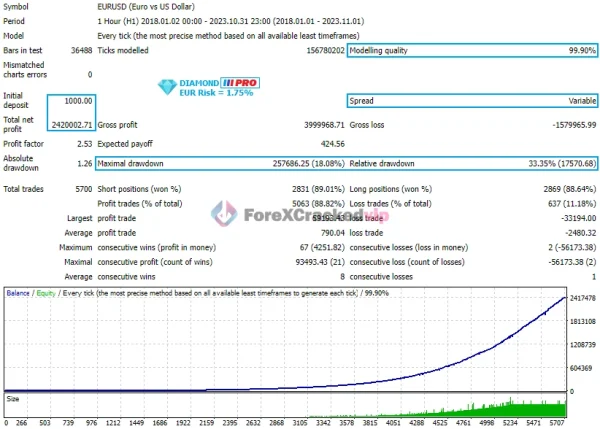The image size is (600, 429).
Task: Select the profit trades value "5063 (88.82%)"
Action: 318,204
